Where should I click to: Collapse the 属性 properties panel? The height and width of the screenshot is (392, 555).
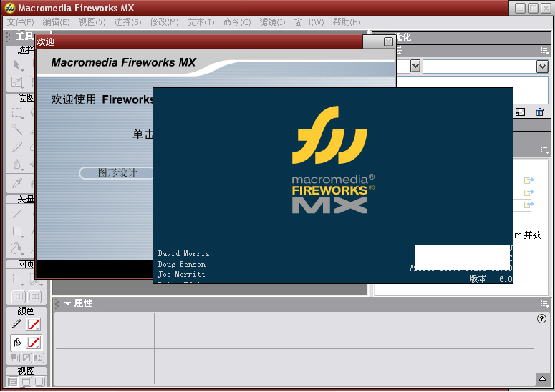coord(68,303)
